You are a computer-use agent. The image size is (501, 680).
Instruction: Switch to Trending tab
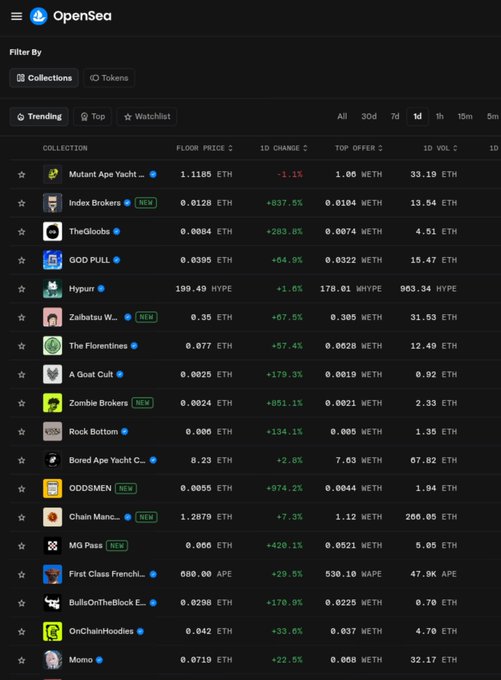click(39, 117)
